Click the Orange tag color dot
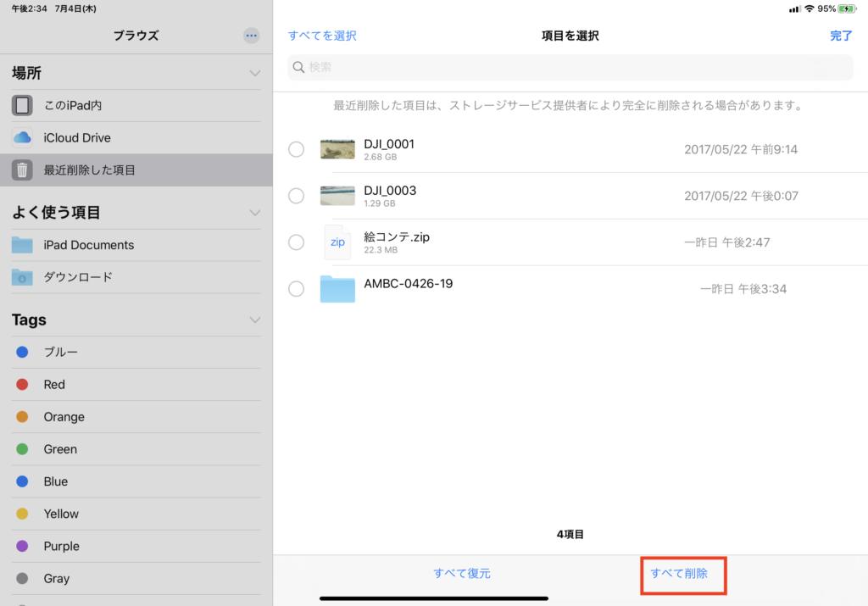 click(22, 417)
